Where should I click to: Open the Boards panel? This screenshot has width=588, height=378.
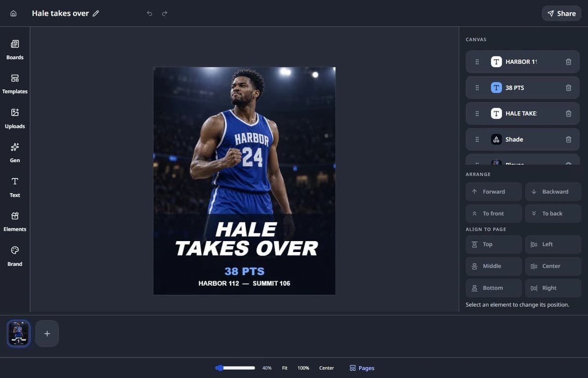15,50
